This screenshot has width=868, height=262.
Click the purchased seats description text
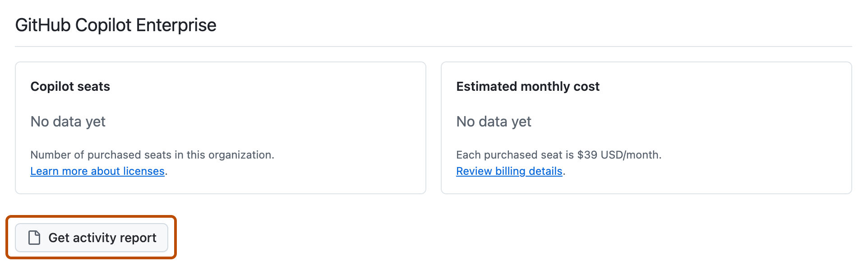click(152, 155)
